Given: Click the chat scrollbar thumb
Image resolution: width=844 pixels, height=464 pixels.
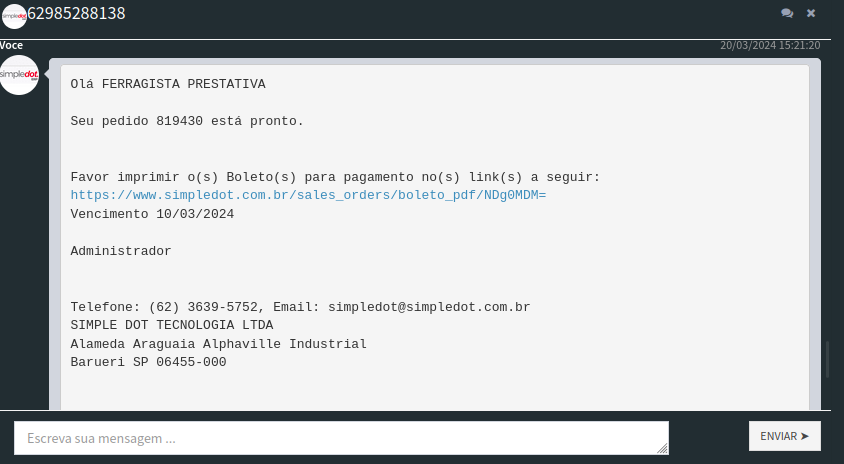Looking at the screenshot, I should [827, 360].
